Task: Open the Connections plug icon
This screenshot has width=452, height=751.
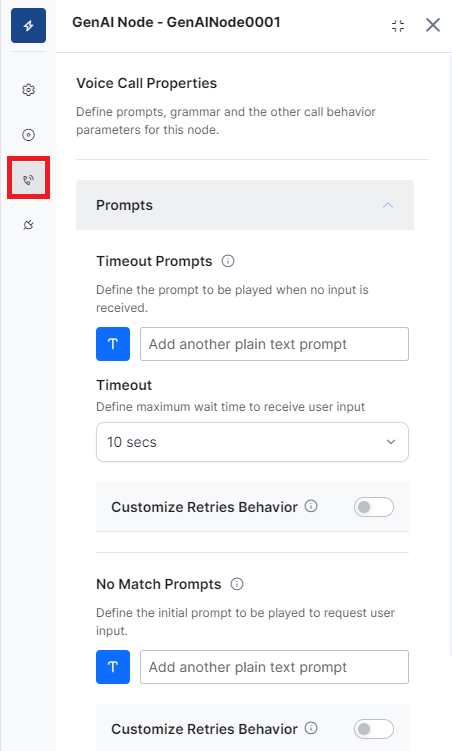Action: point(28,225)
